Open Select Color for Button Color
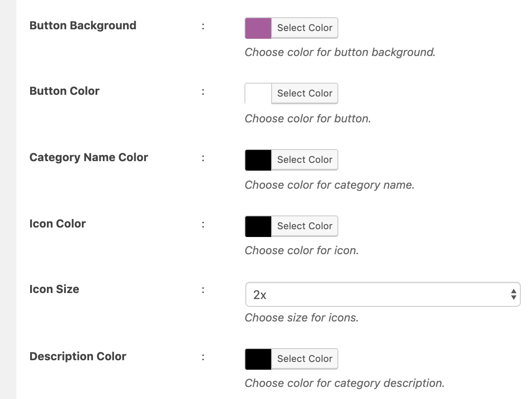This screenshot has width=532, height=399. tap(305, 94)
